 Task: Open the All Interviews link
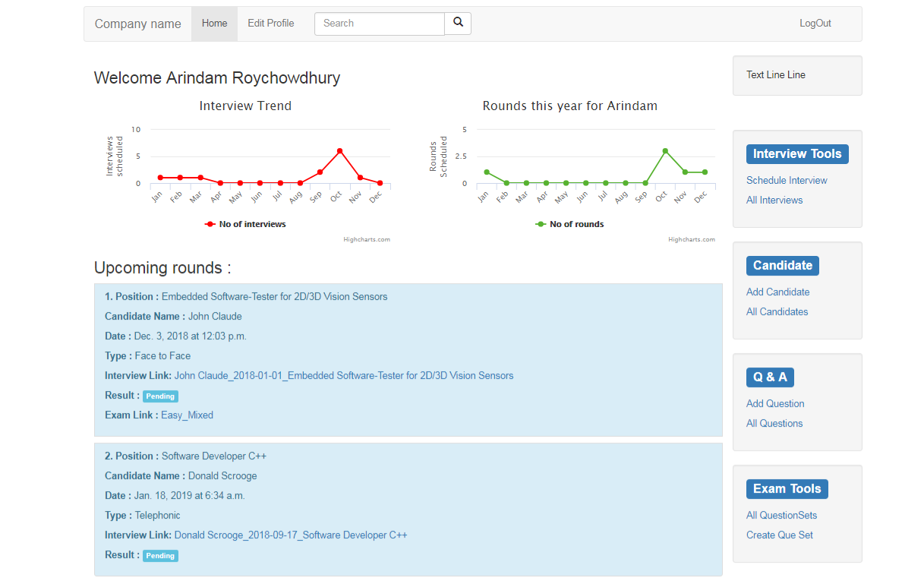tap(774, 200)
